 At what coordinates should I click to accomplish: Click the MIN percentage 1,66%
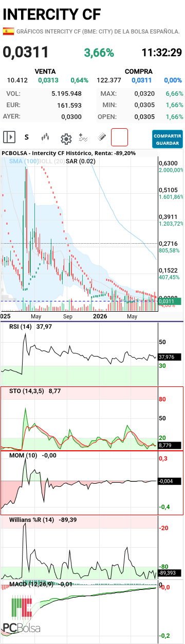click(174, 105)
